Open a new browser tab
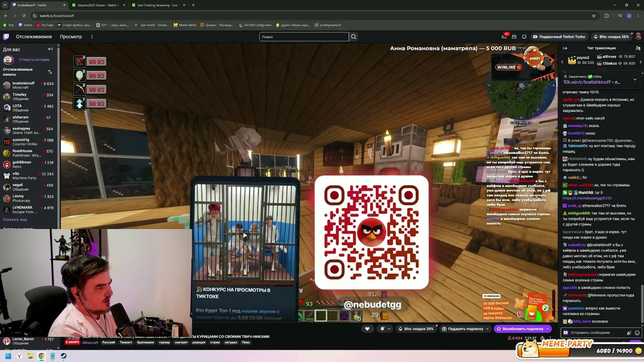This screenshot has height=362, width=644. 193,5
